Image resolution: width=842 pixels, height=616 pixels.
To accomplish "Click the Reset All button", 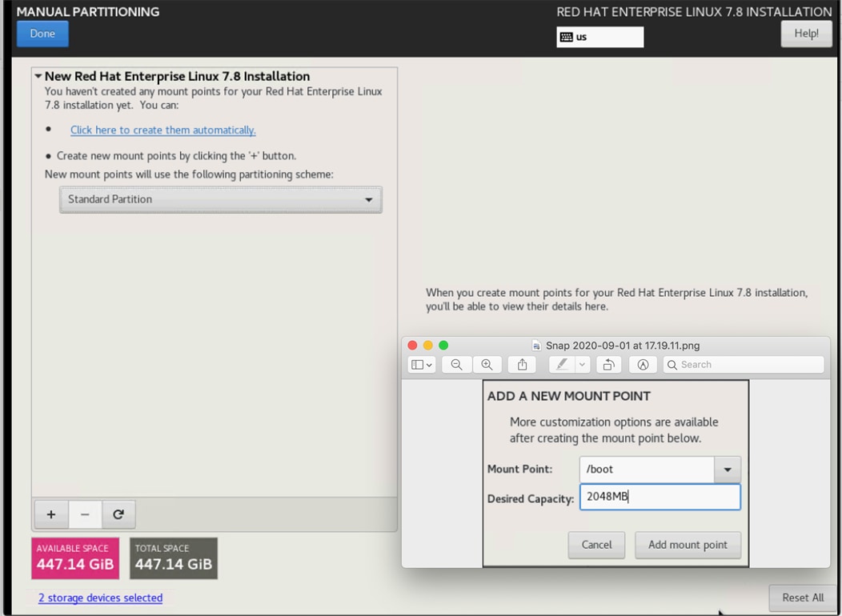I will (803, 598).
